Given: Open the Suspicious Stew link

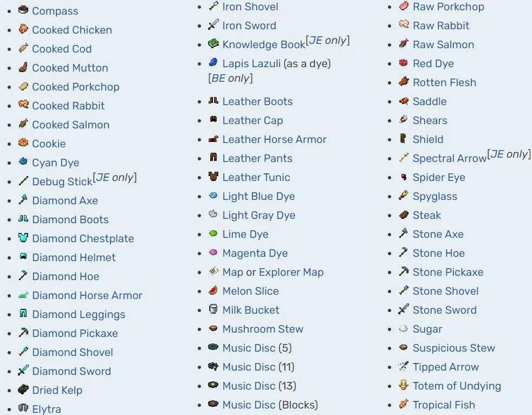Looking at the screenshot, I should (x=453, y=348).
